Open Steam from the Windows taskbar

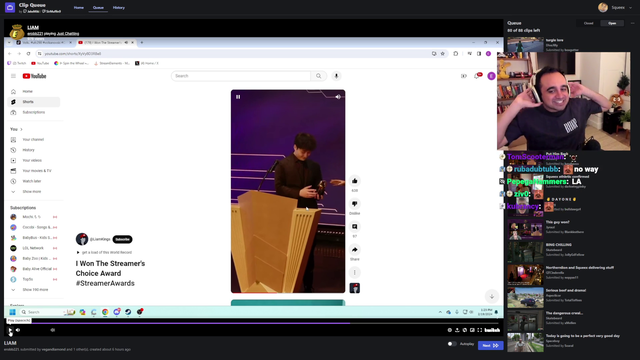[128, 312]
